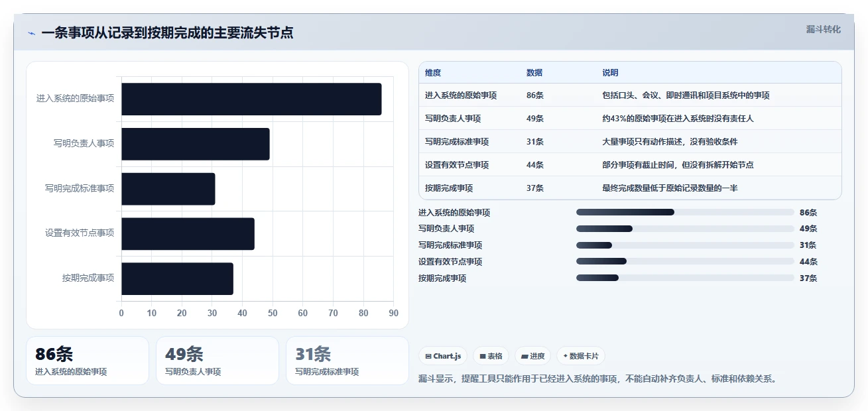Open the 86条 stat card
Viewport: 868px width, 411px height.
(88, 361)
